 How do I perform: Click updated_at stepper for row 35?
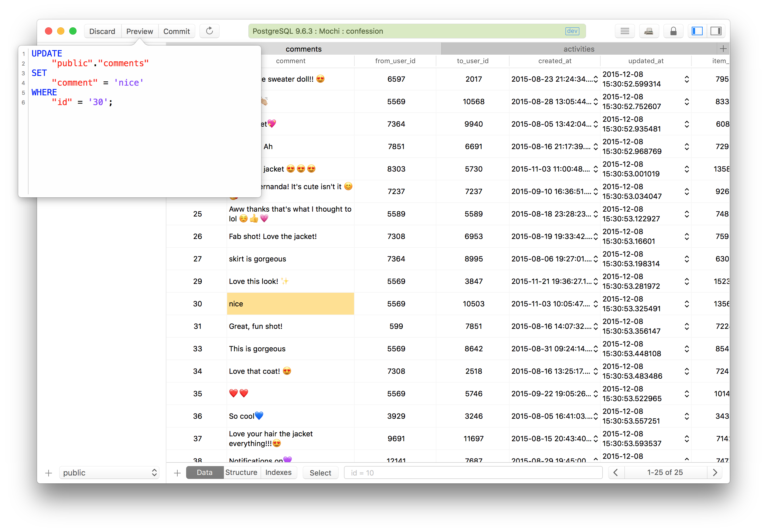point(687,394)
